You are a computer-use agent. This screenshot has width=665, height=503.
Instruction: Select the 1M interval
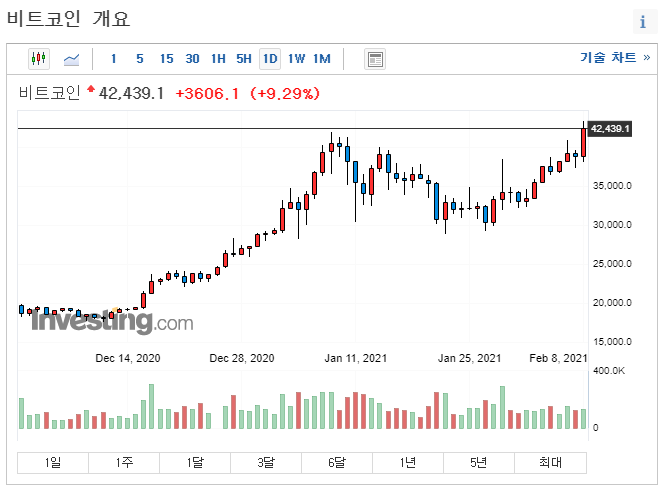322,59
